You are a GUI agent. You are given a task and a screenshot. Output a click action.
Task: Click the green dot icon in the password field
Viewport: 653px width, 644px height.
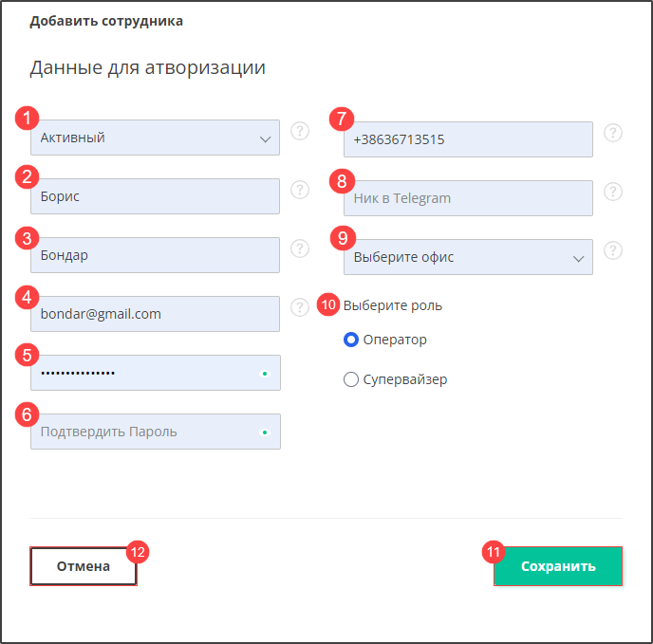[x=265, y=374]
